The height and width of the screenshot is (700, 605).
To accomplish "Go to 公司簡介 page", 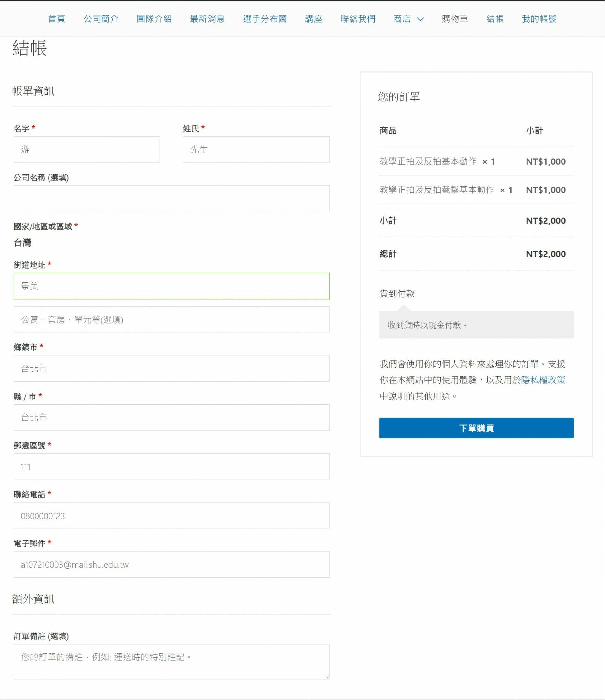I will click(x=101, y=19).
